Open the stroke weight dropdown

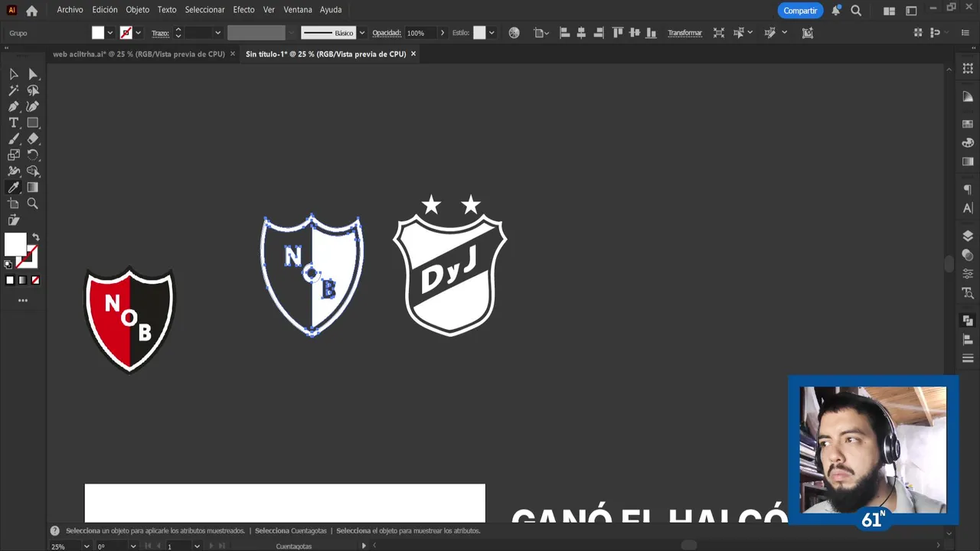[217, 33]
